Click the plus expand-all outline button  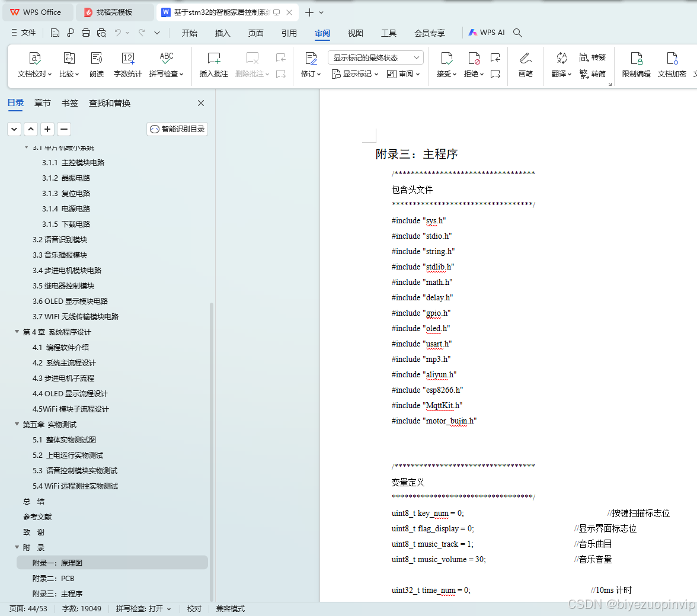point(47,129)
